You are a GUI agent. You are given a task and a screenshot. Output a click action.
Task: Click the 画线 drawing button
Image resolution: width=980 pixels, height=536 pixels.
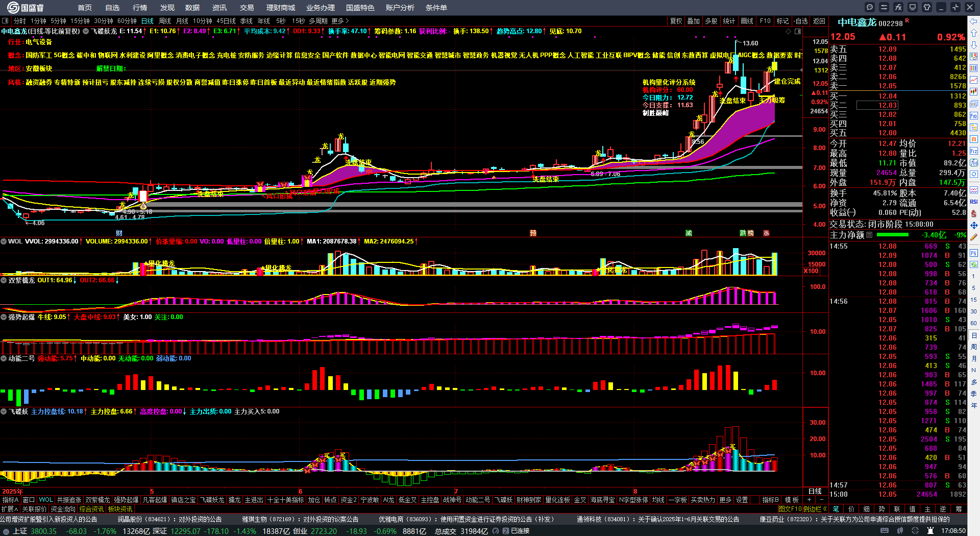click(x=747, y=21)
